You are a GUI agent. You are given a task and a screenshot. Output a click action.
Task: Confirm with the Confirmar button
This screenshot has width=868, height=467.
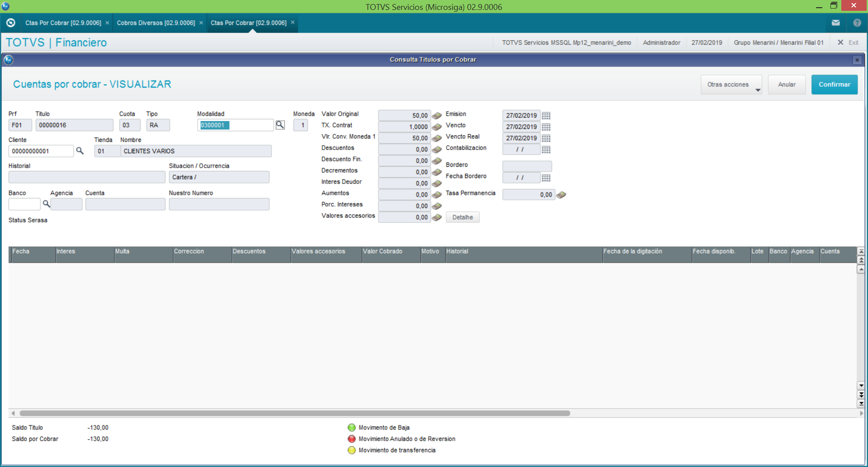[835, 85]
